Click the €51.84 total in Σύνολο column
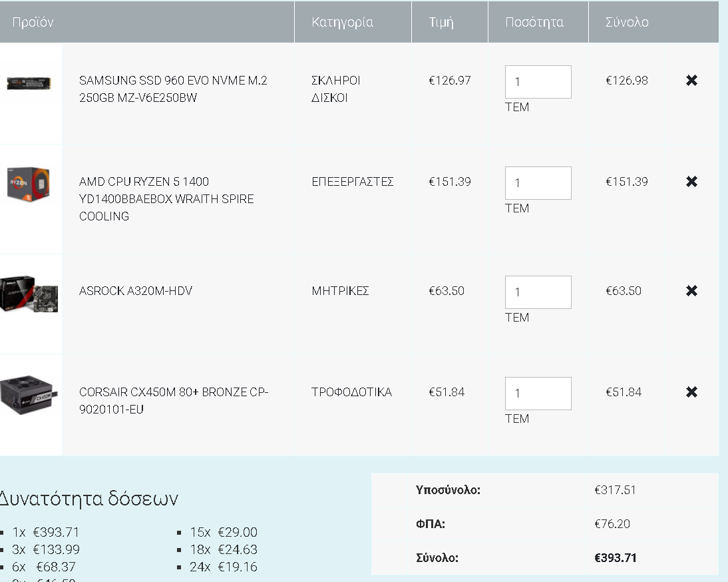The width and height of the screenshot is (728, 582). tap(624, 392)
